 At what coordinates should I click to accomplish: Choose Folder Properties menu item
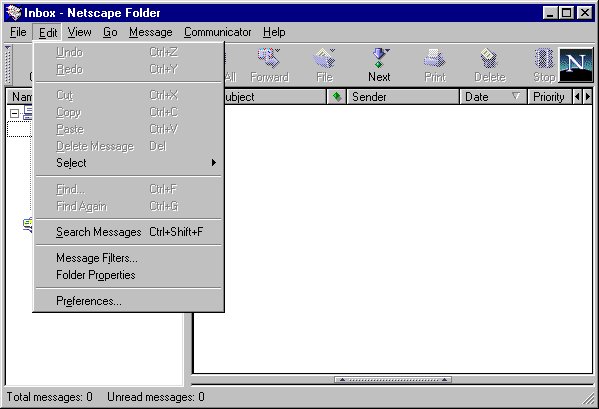point(129,275)
